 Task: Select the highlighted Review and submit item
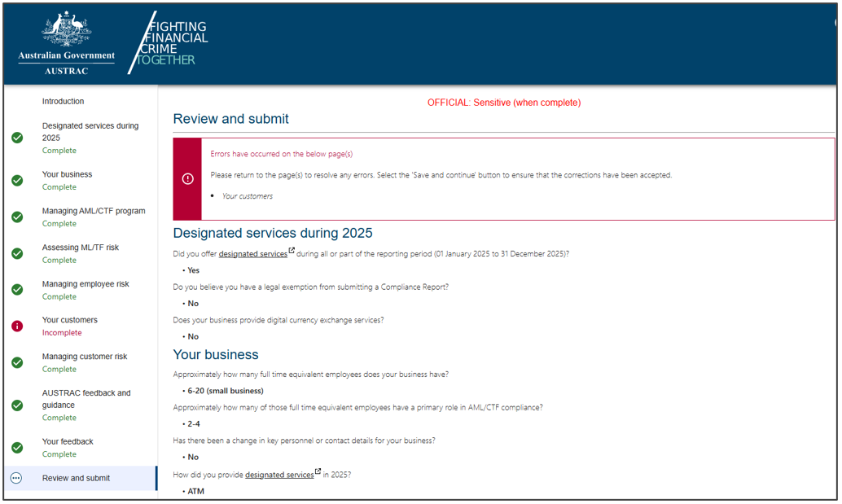pos(81,478)
